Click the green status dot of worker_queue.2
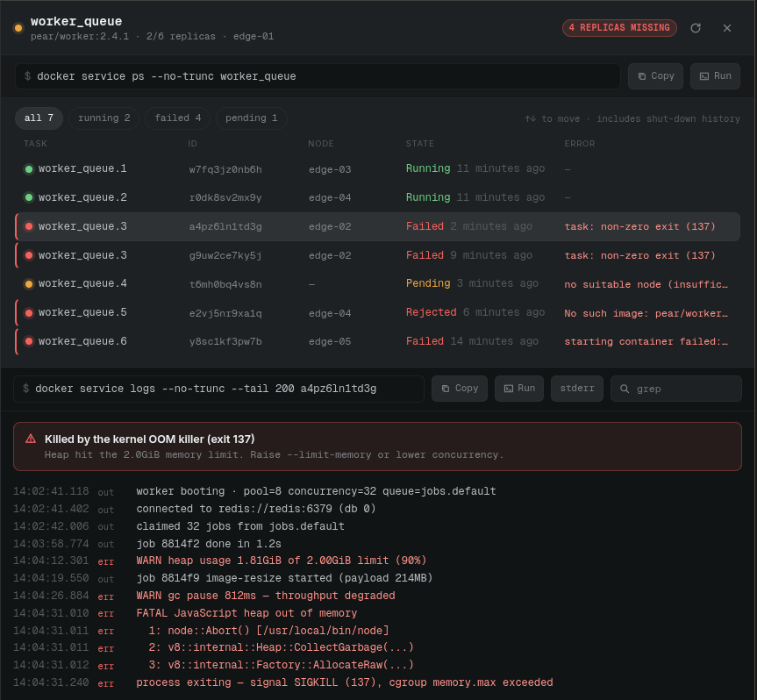The width and height of the screenshot is (757, 700). pos(29,197)
